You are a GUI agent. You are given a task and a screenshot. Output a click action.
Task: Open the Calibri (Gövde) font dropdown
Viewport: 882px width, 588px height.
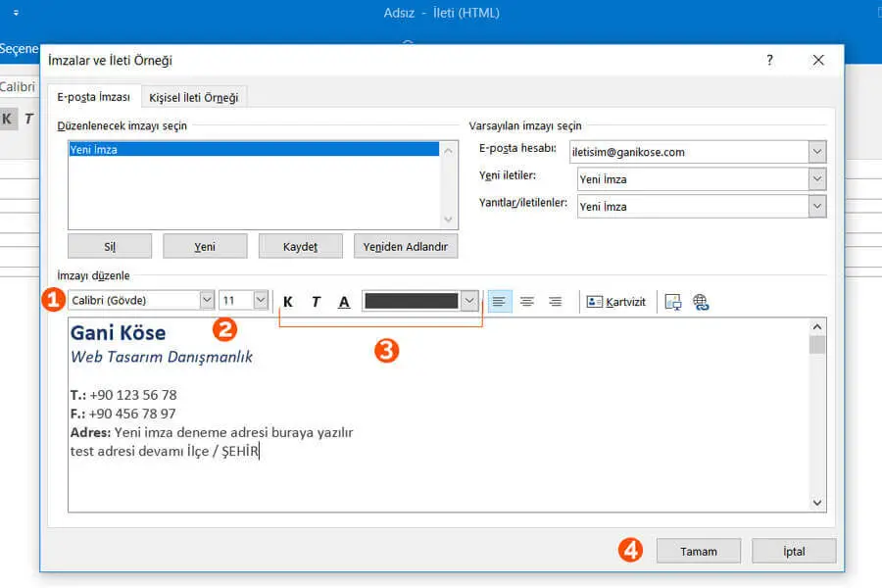(x=207, y=300)
